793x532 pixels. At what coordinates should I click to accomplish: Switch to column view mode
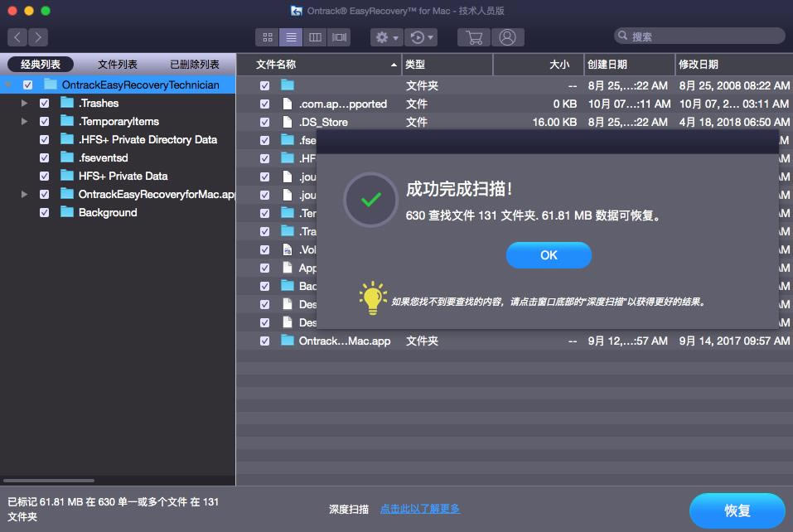pos(315,37)
